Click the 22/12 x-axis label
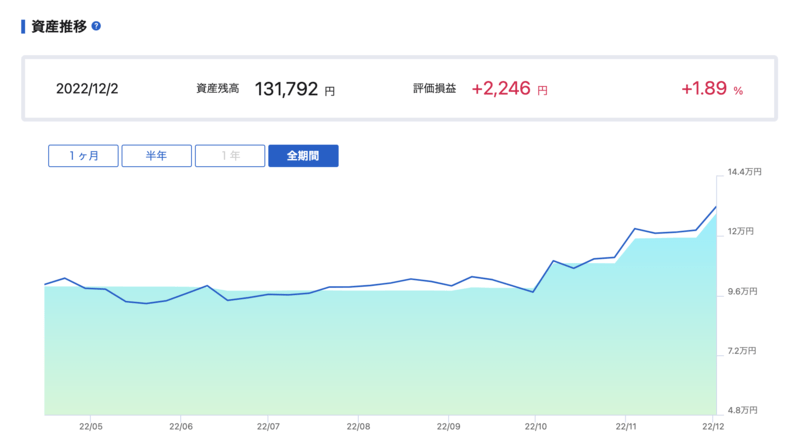Image resolution: width=800 pixels, height=446 pixels. coord(713,427)
